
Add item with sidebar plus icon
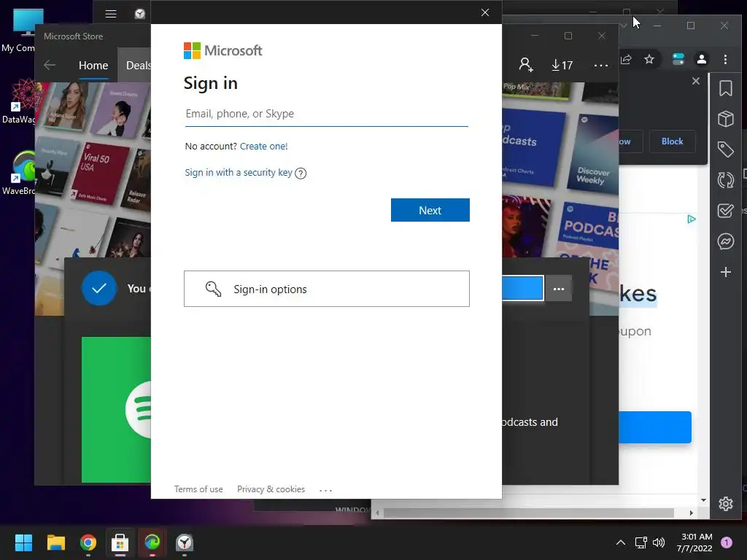point(726,272)
